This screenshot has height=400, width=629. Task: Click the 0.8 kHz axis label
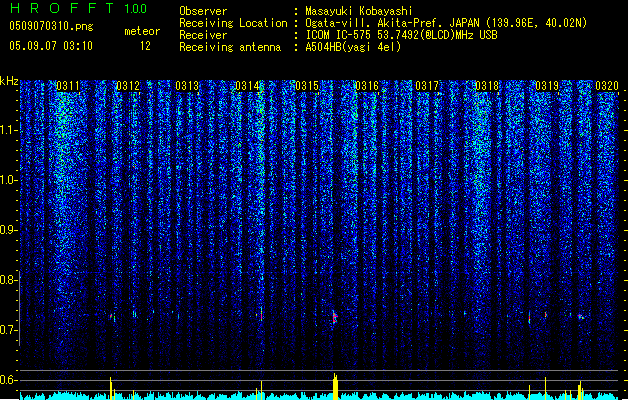pos(9,280)
